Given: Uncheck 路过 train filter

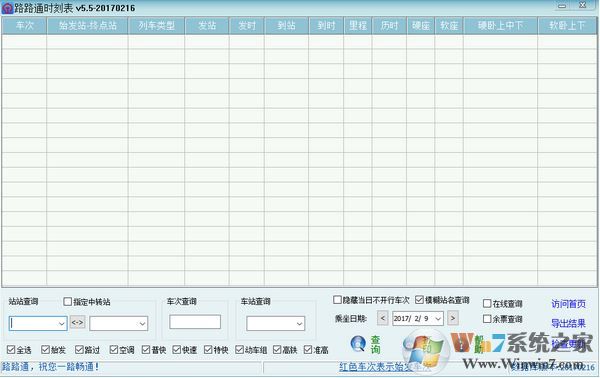Looking at the screenshot, I should pos(79,349).
